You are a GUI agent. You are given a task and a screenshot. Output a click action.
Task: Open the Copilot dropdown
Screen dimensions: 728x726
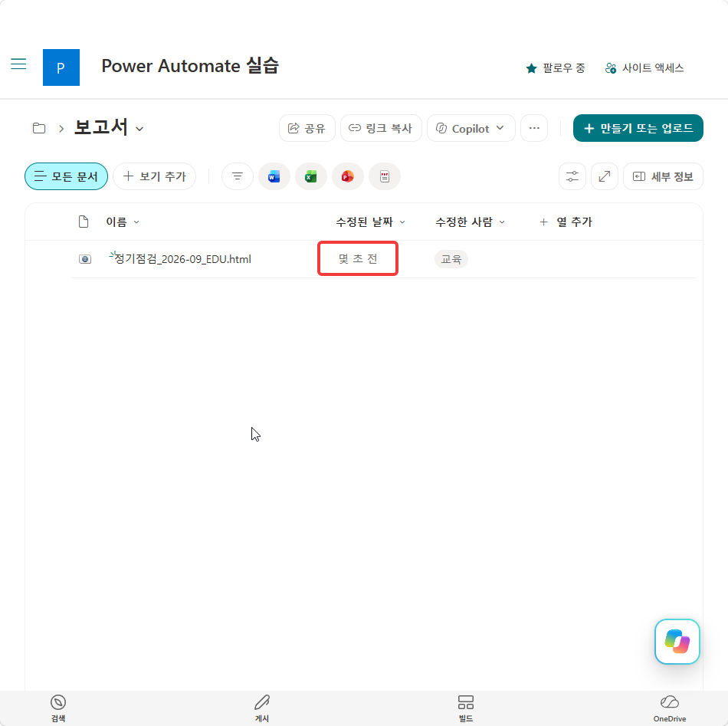point(471,128)
